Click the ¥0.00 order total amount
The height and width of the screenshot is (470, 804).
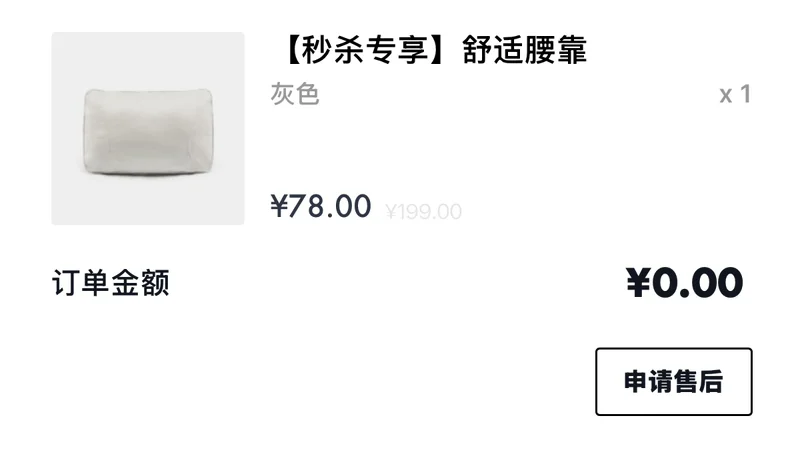tap(684, 282)
